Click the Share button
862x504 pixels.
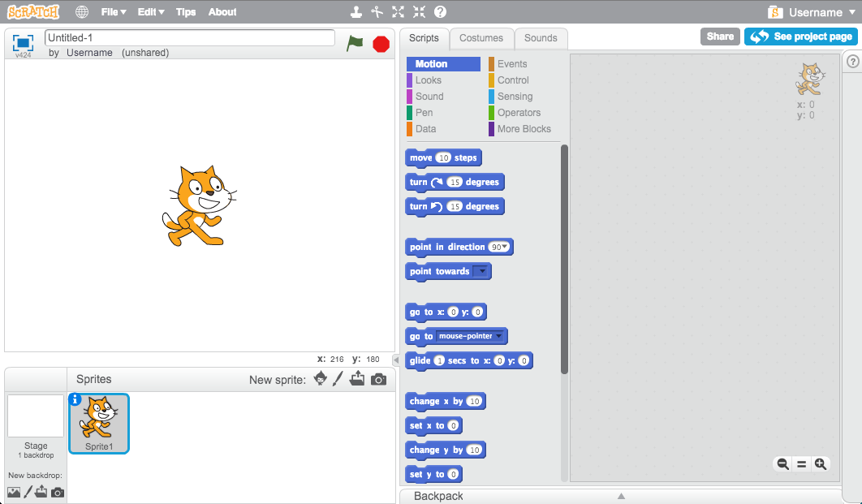pyautogui.click(x=720, y=36)
